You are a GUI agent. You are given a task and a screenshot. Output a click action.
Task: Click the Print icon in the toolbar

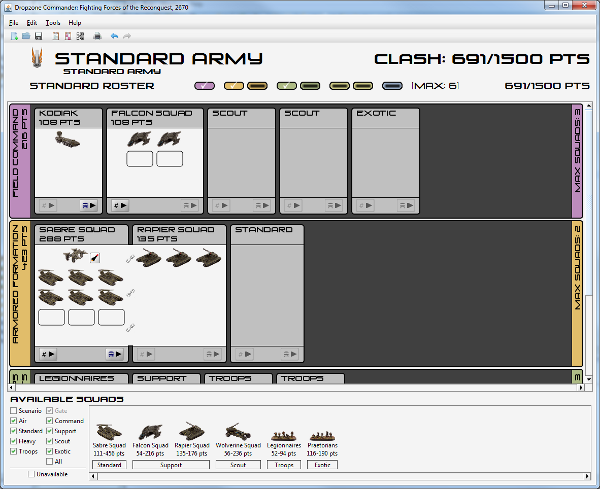tap(97, 36)
